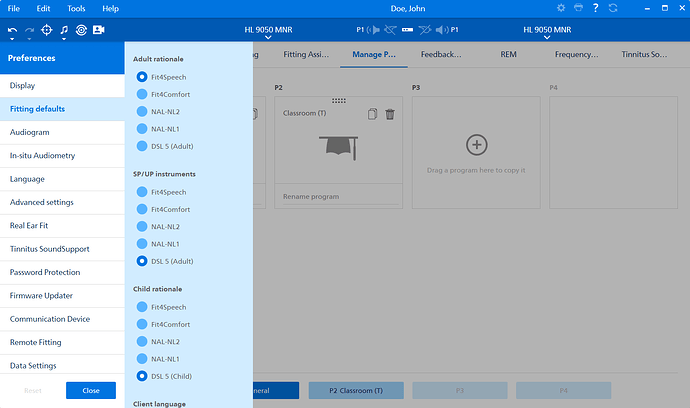
Task: Click the video camera person icon
Action: 99,30
